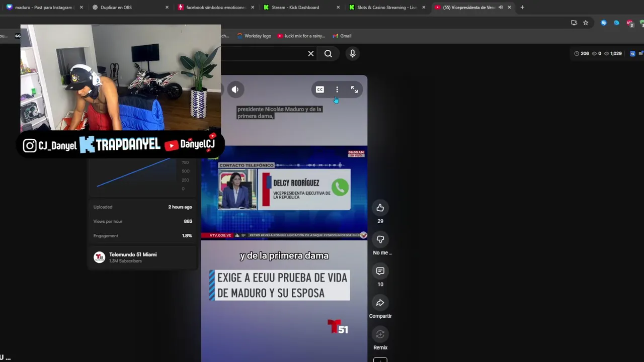
Task: Like the Short with thumbs up
Action: [x=380, y=208]
